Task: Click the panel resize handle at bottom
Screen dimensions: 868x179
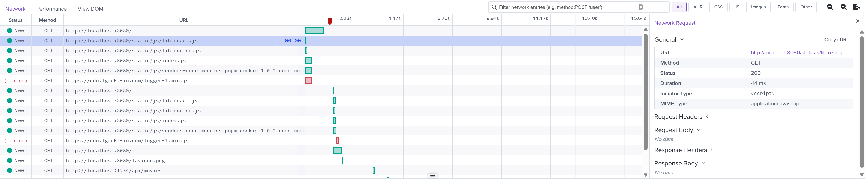Action: click(x=433, y=176)
